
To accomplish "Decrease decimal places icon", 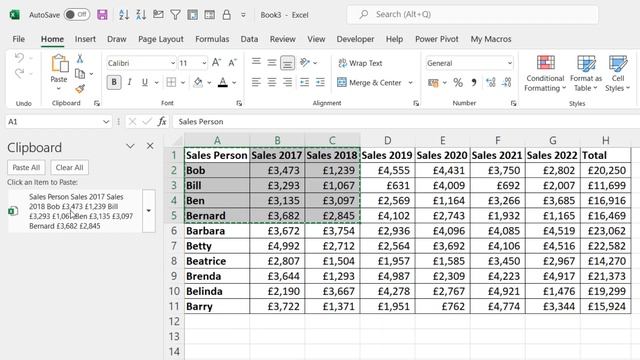I will 507,83.
